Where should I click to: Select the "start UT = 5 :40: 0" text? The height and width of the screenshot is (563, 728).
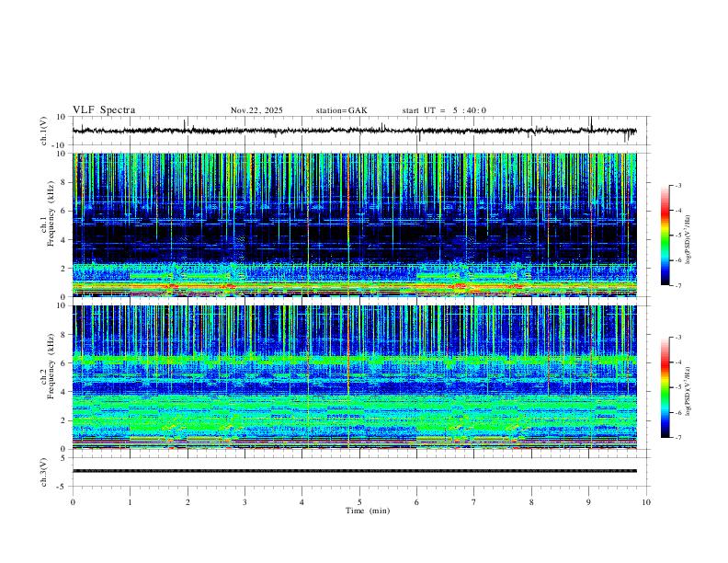444,110
